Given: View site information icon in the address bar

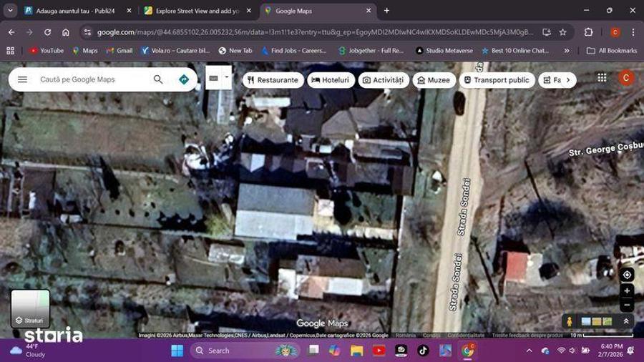Looking at the screenshot, I should coord(87,32).
